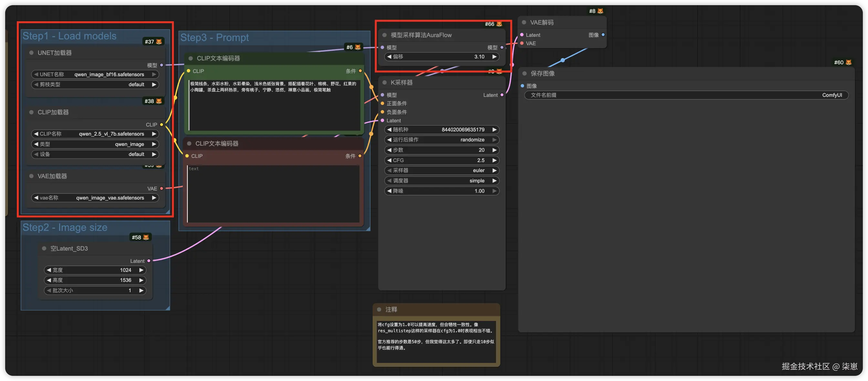Decrease 偏移 value with left arrow
Screen dimensions: 868x381
click(389, 57)
